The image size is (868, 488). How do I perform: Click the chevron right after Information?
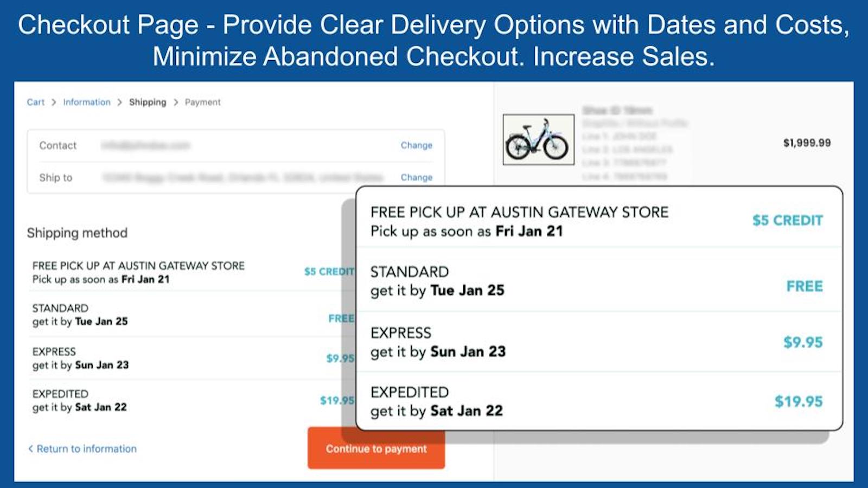(119, 102)
